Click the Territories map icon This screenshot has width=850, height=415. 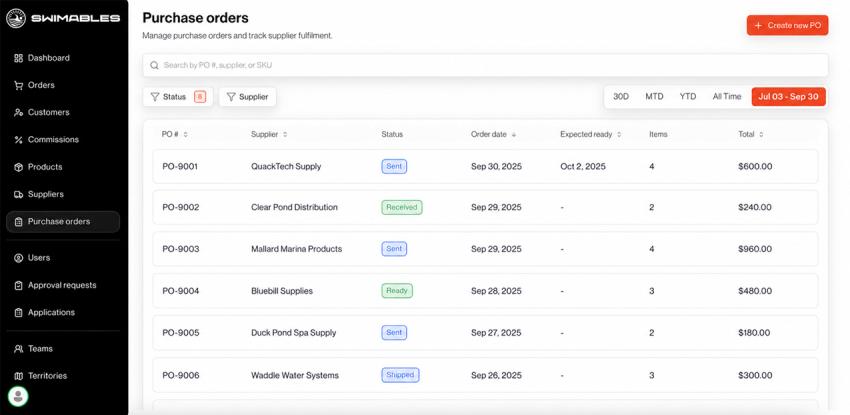click(x=18, y=376)
